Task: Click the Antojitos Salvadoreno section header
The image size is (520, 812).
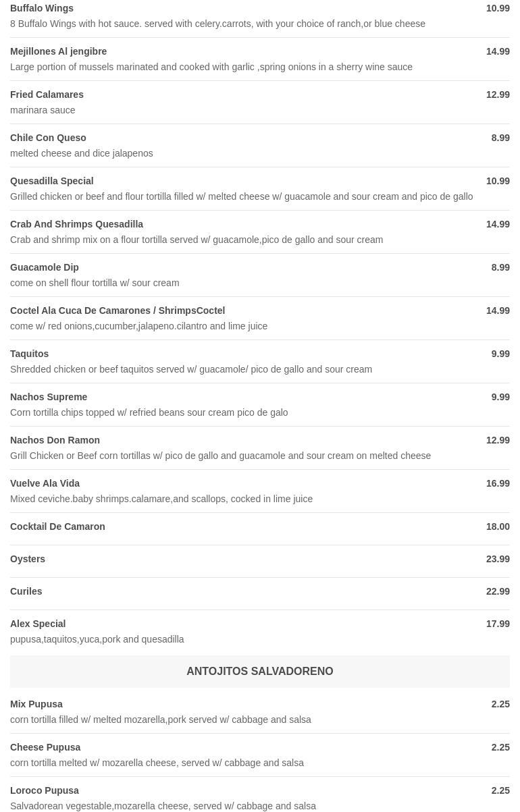Action: [260, 672]
